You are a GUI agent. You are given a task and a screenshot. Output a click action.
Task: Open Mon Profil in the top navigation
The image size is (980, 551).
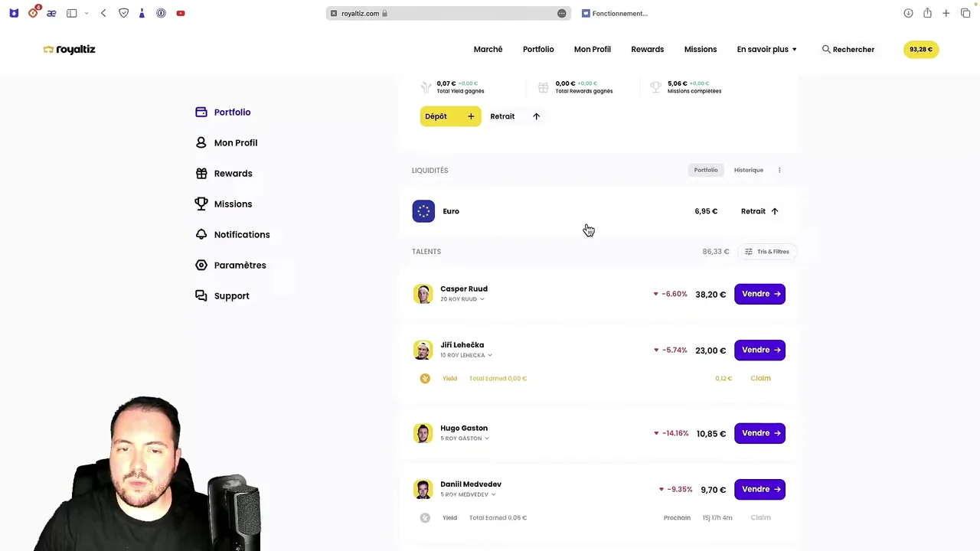pyautogui.click(x=593, y=49)
